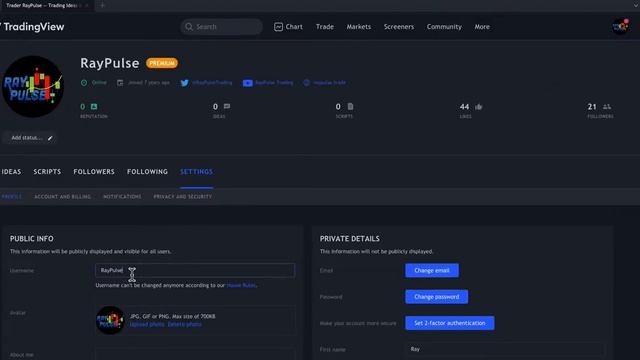Click the browser new tab plus icon
This screenshot has width=640, height=360.
click(102, 5)
